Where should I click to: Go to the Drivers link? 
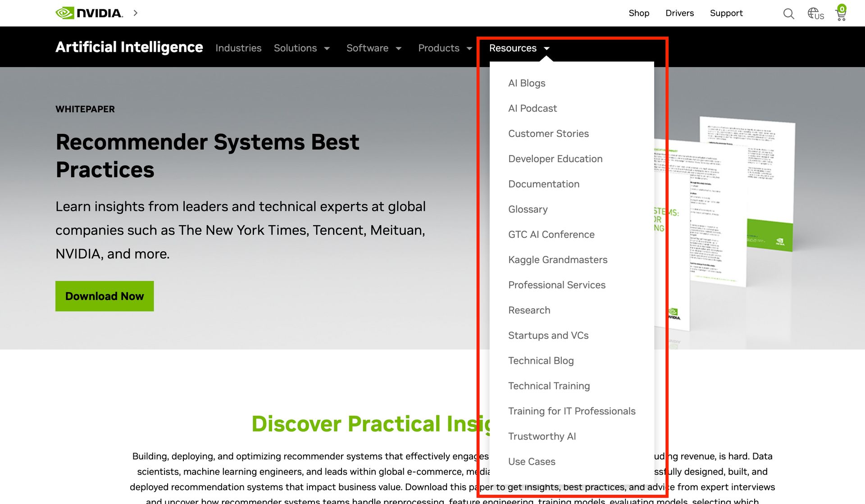(679, 13)
